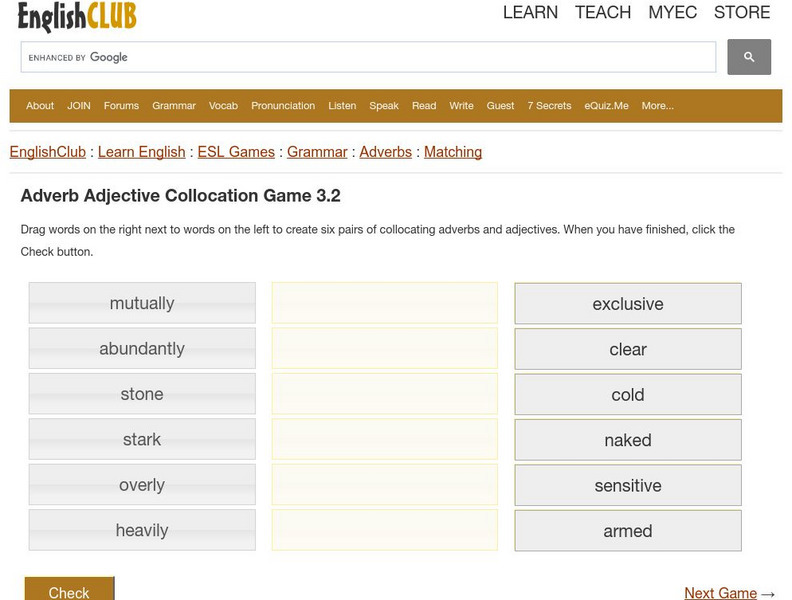Select the 'armed' word tile
This screenshot has width=792, height=600.
628,531
